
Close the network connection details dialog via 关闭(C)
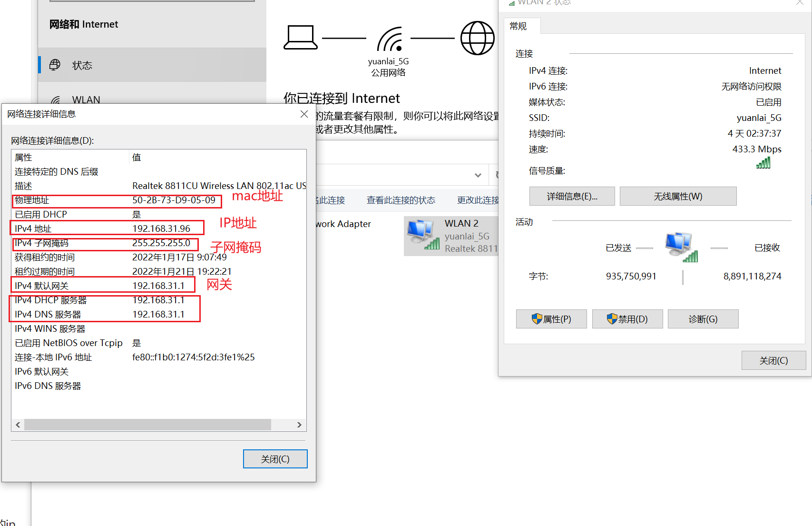pos(275,459)
